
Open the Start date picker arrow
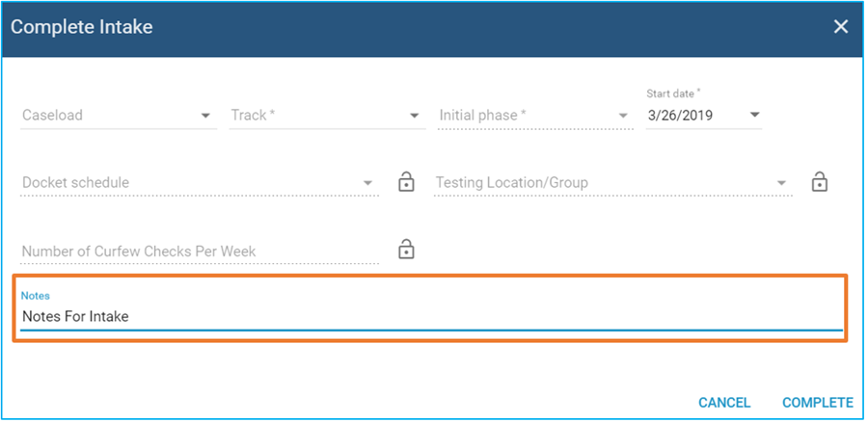(754, 116)
